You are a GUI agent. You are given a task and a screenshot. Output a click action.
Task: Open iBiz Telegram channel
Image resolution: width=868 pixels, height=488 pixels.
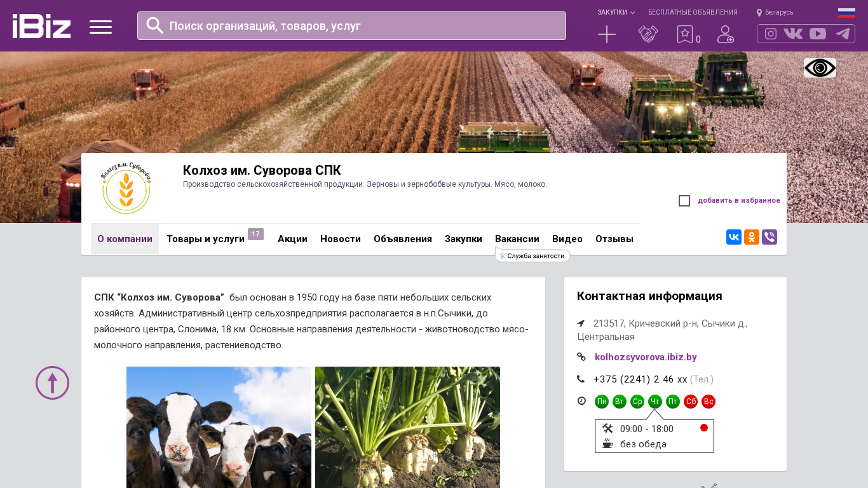pyautogui.click(x=843, y=34)
